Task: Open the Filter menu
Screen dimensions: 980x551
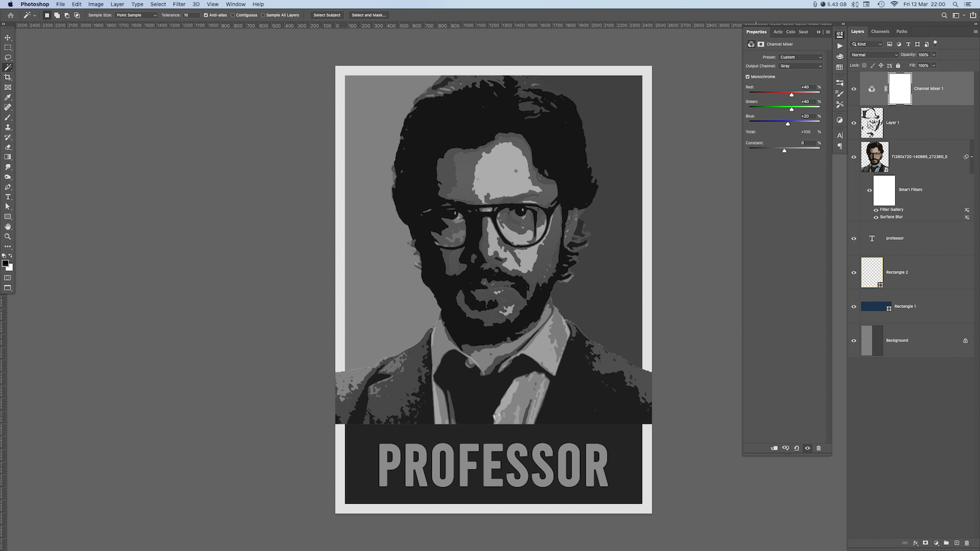Action: (x=179, y=4)
